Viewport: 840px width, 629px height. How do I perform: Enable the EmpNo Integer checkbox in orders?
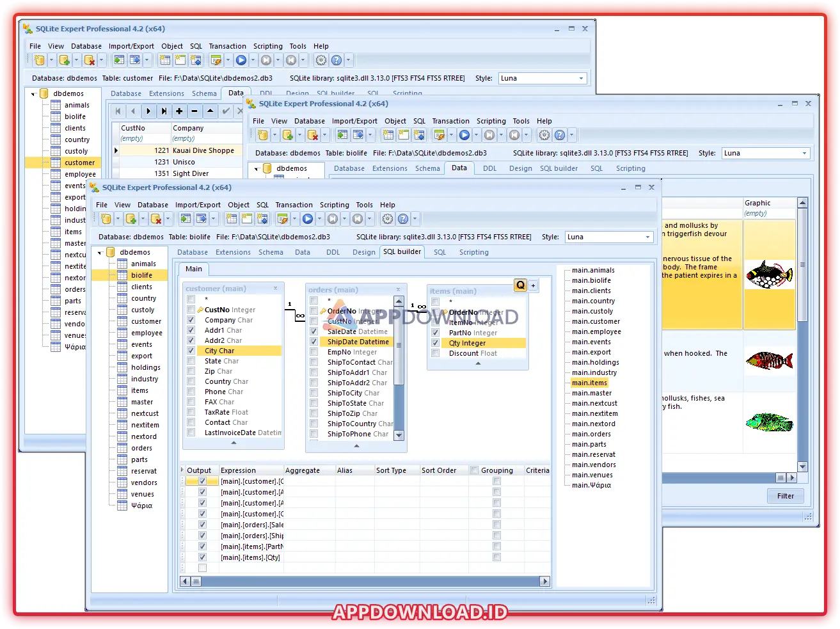pos(313,352)
